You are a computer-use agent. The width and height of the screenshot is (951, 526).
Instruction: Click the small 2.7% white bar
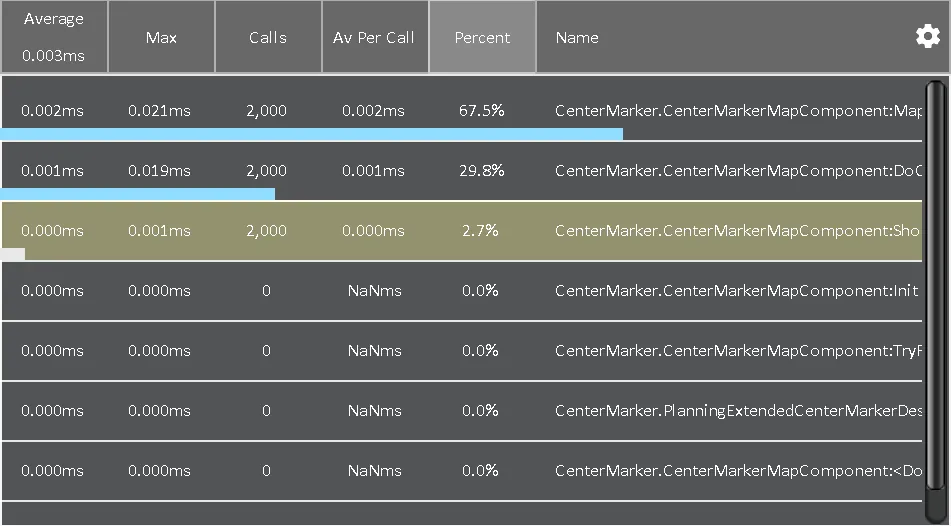pyautogui.click(x=12, y=254)
